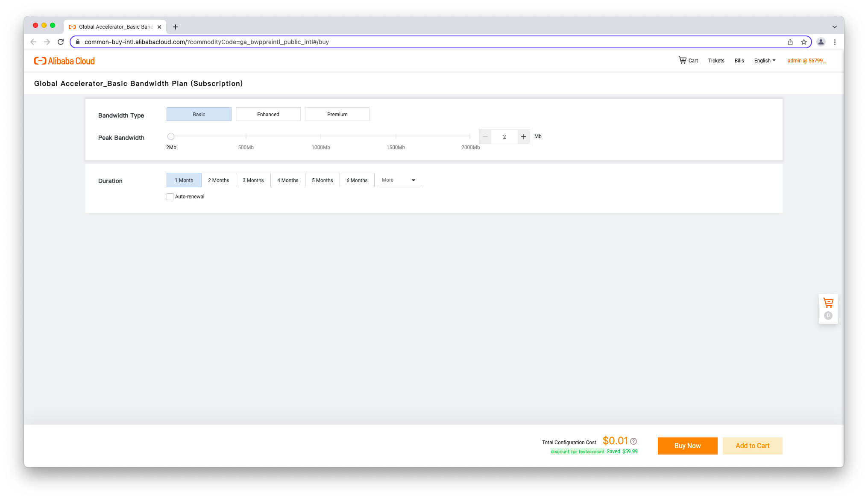
Task: Open the Tickets link
Action: tap(716, 61)
